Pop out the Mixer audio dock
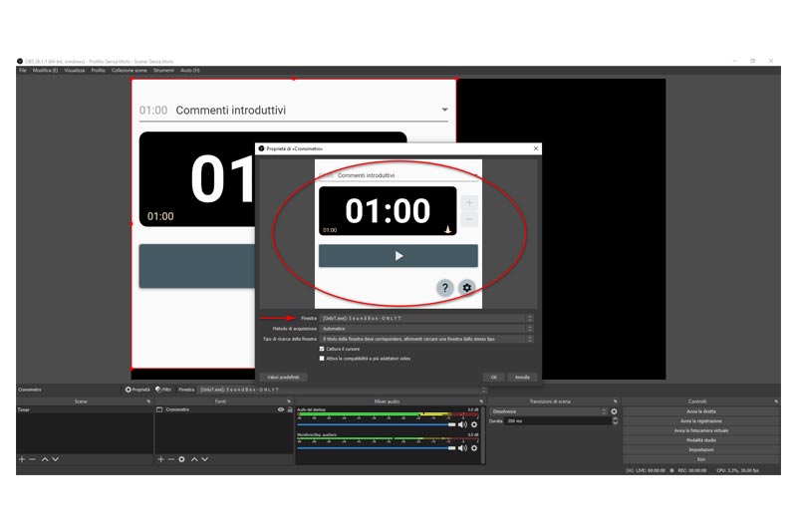Screen dimensions: 797x532 coord(481,401)
